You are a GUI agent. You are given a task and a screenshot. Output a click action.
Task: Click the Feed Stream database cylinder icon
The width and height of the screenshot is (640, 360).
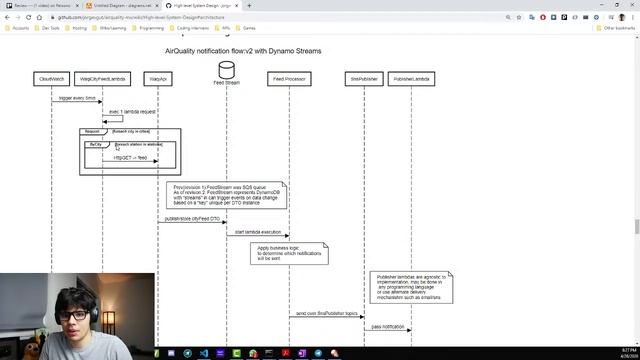pyautogui.click(x=227, y=70)
